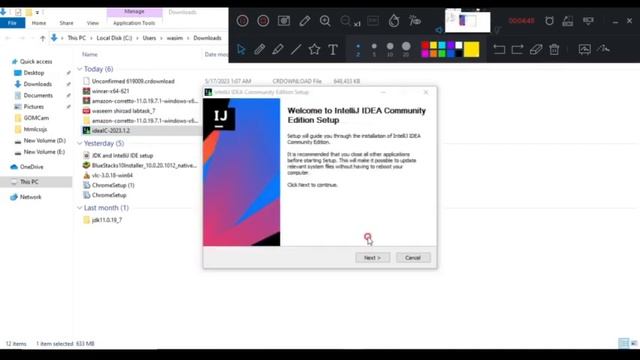Image resolution: width=640 pixels, height=360 pixels.
Task: Collapse the Last month (1) group
Action: pos(80,208)
